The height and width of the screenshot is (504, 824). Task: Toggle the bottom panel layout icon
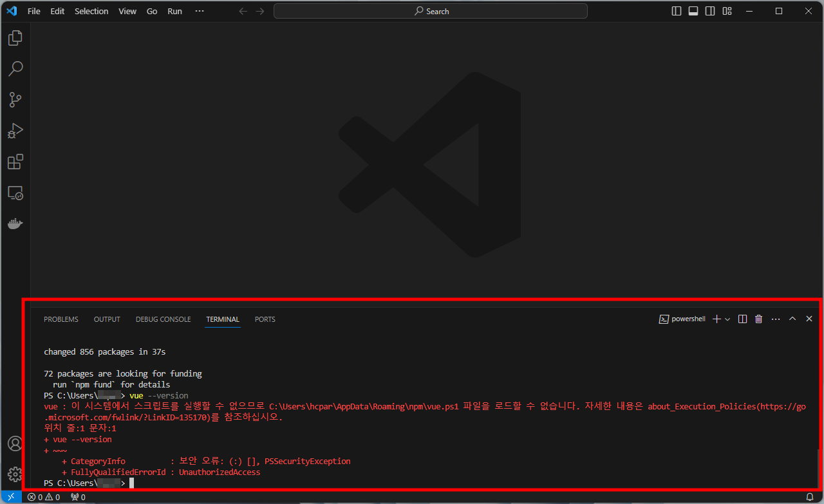coord(693,11)
